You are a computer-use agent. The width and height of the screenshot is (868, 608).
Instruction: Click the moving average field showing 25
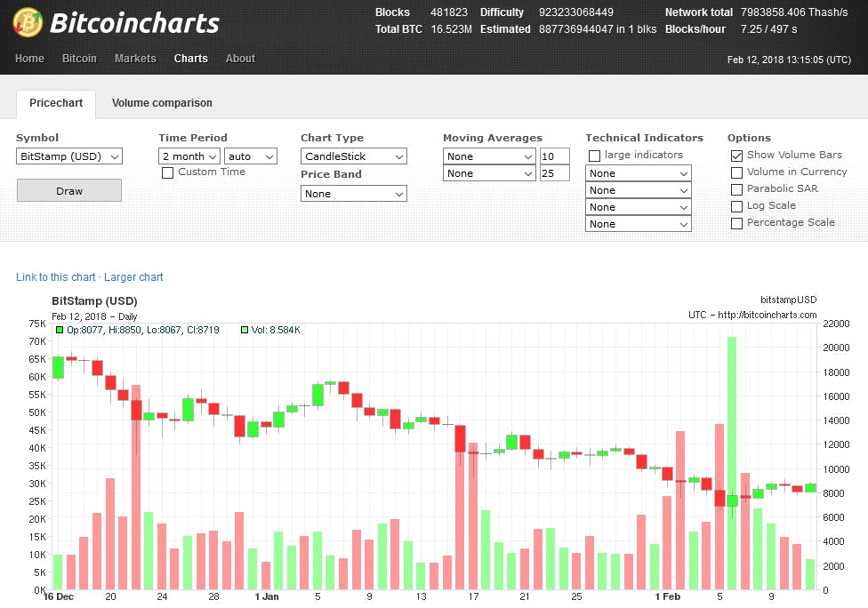555,173
